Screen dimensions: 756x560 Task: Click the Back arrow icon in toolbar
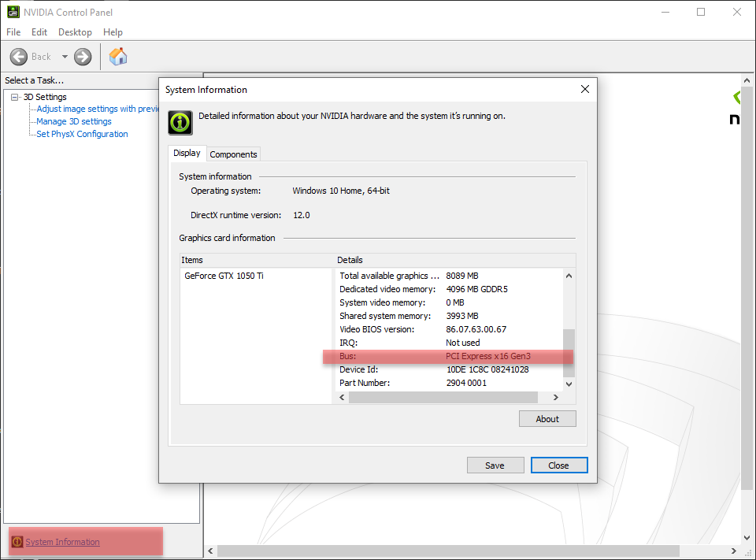pos(19,57)
